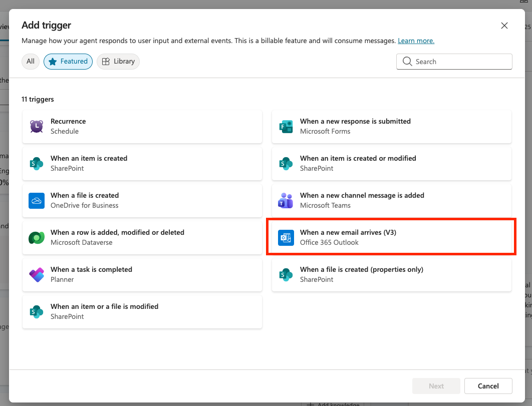Click the Microsoft Teams icon
The width and height of the screenshot is (532, 406).
(x=286, y=200)
